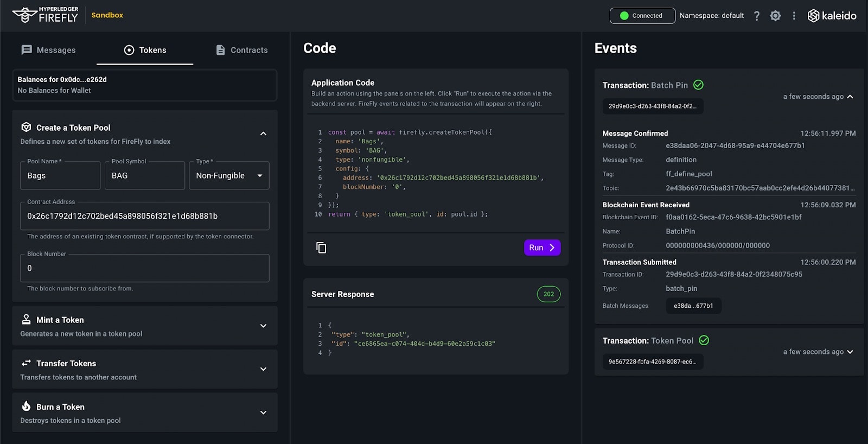Open the help question mark icon
The image size is (868, 444).
coord(757,16)
